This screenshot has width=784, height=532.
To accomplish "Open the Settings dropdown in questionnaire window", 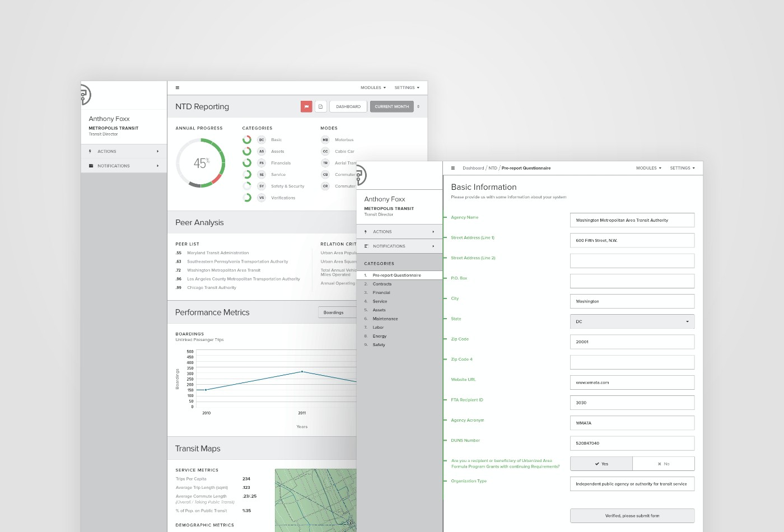I will click(682, 168).
